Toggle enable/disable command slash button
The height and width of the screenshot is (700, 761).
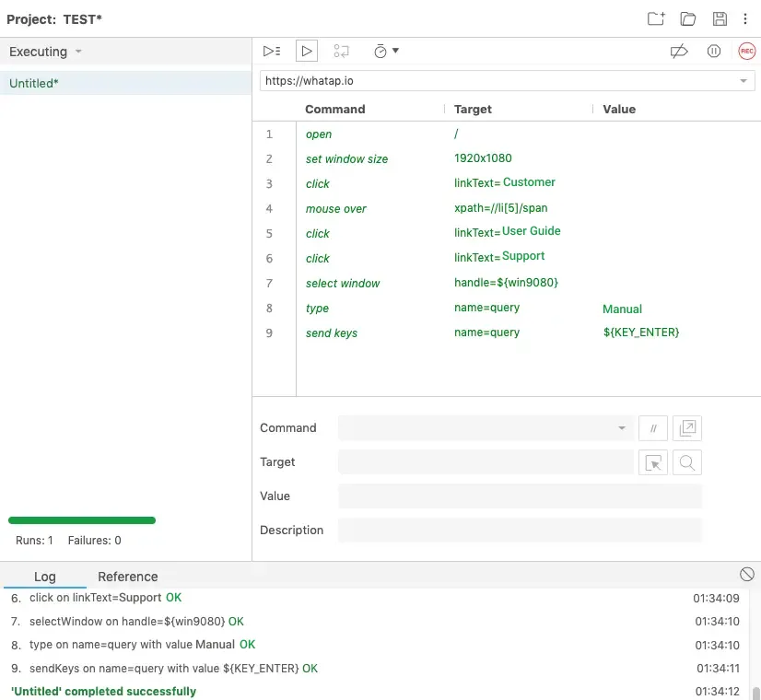(653, 428)
